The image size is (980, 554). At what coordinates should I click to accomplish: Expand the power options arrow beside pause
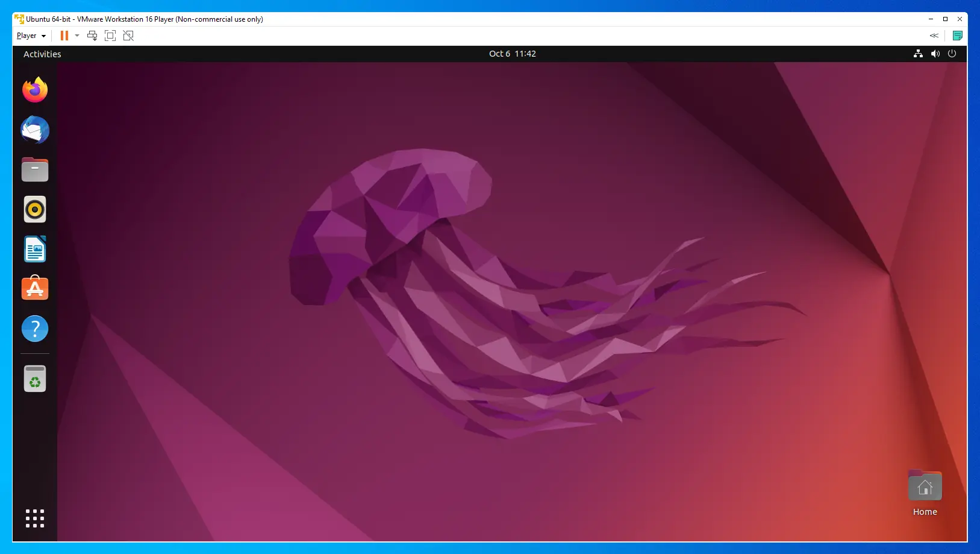click(x=77, y=36)
